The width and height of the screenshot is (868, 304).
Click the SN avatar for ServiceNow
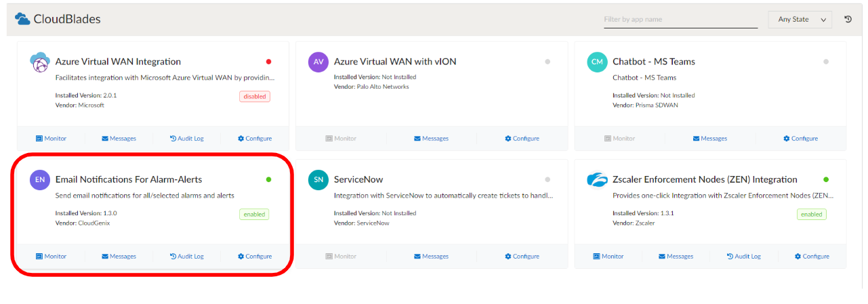pyautogui.click(x=318, y=179)
